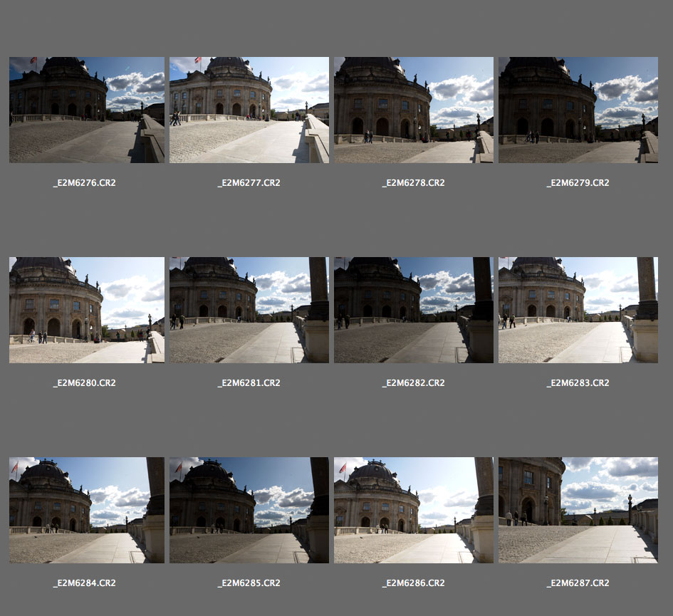Viewport: 673px width, 616px height.
Task: Click the filename label _E2M6276.CR2
Action: point(85,183)
